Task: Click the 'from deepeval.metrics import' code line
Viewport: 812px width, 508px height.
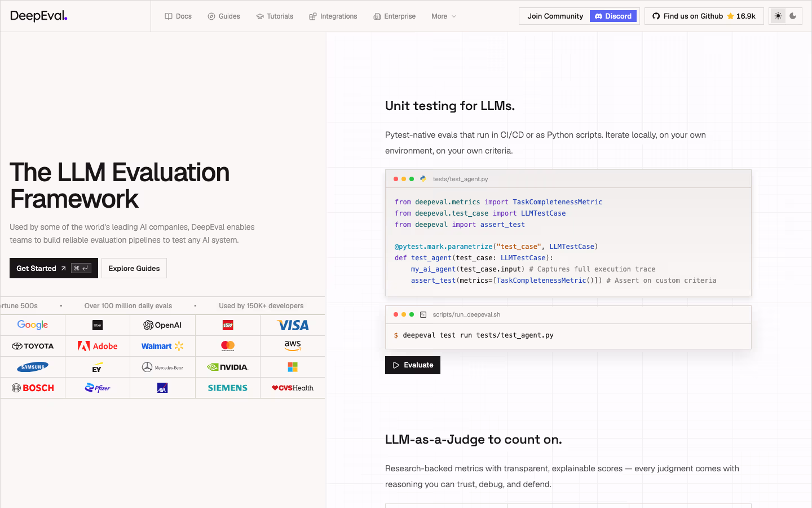Action: (498, 202)
